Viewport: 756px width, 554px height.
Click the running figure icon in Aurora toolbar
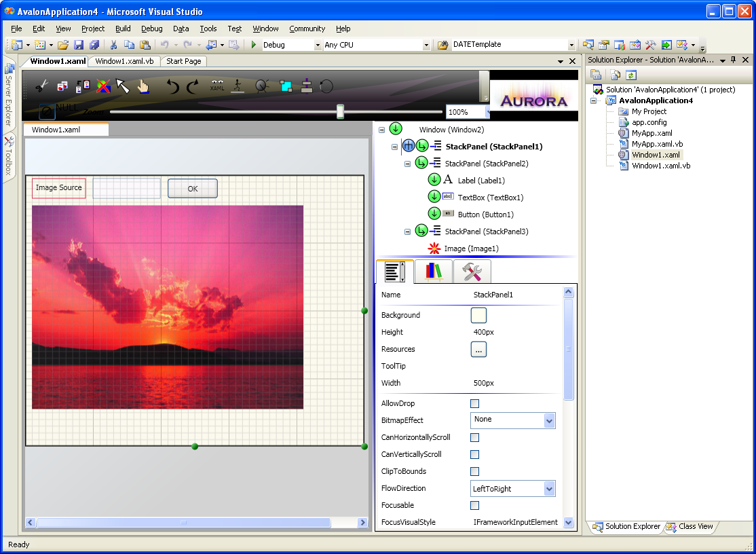pyautogui.click(x=238, y=86)
